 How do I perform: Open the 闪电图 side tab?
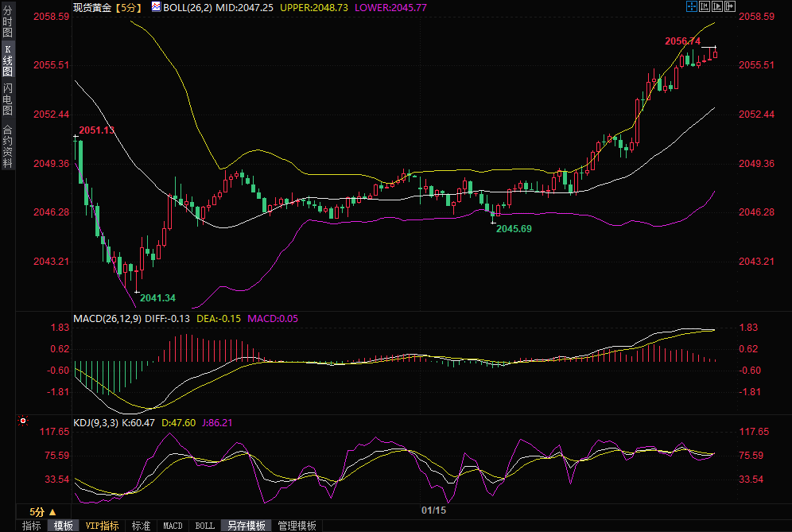8,99
